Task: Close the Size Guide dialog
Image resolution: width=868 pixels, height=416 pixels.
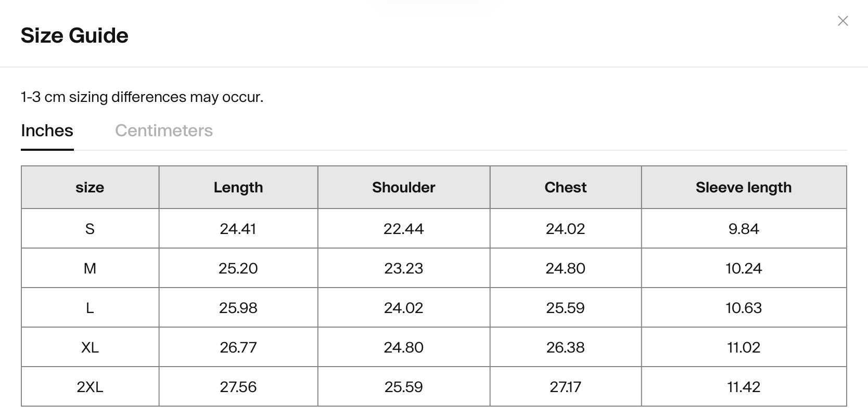Action: coord(843,21)
